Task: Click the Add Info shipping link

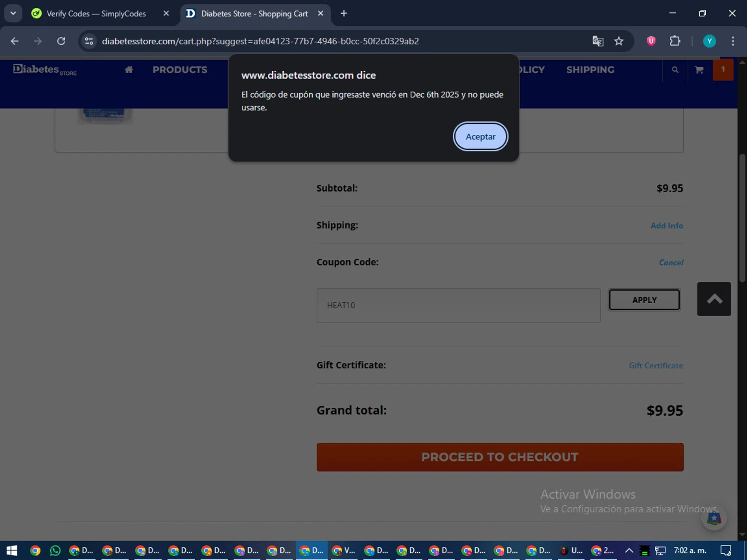Action: (667, 225)
